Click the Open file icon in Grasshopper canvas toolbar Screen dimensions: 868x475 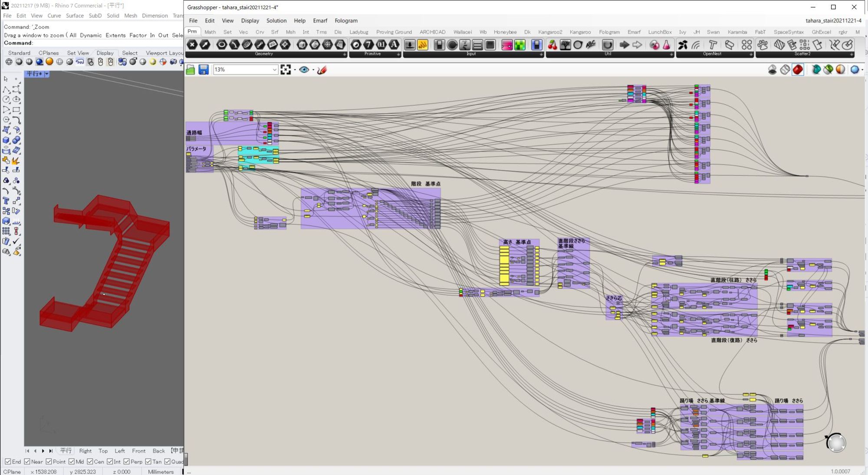(x=191, y=70)
